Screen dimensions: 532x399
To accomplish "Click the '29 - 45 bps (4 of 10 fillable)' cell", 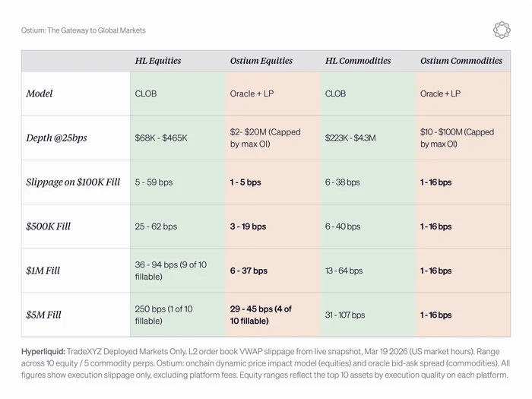I will tap(261, 315).
